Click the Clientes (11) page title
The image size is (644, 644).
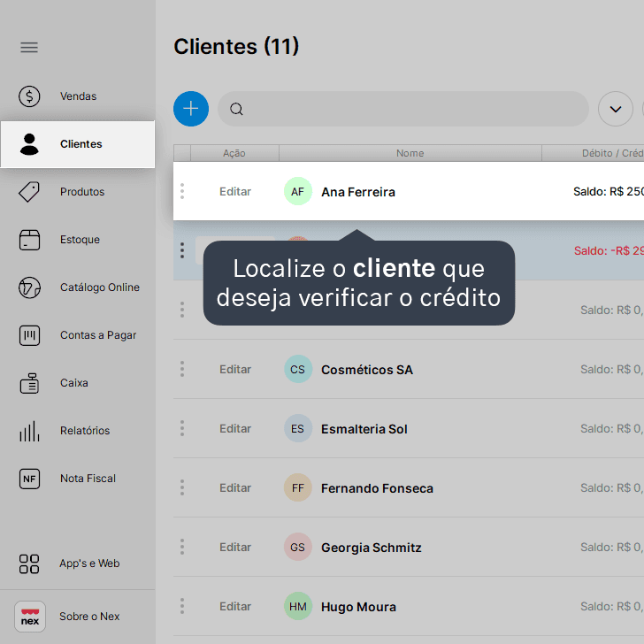236,46
